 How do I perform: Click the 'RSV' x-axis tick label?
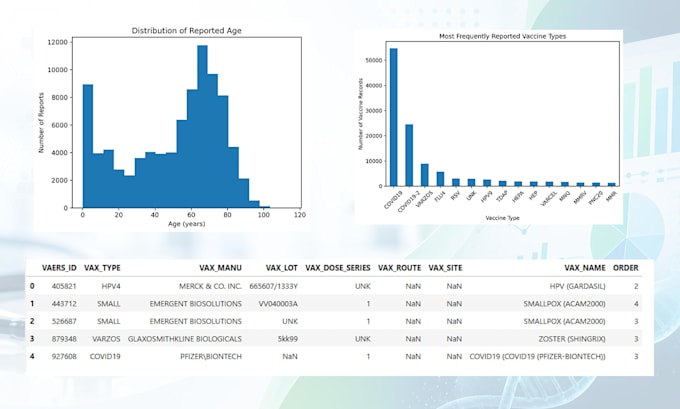tap(455, 195)
